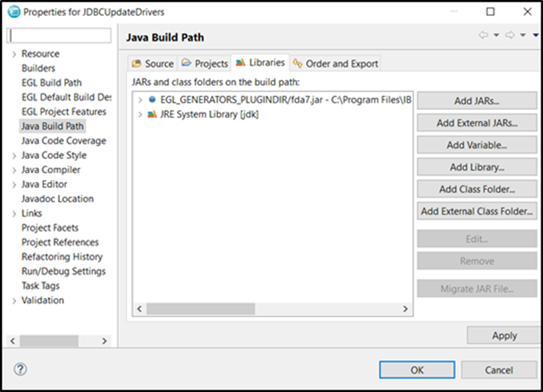Expand the Java Code Style category
Image resolution: width=543 pixels, height=392 pixels.
tap(14, 156)
